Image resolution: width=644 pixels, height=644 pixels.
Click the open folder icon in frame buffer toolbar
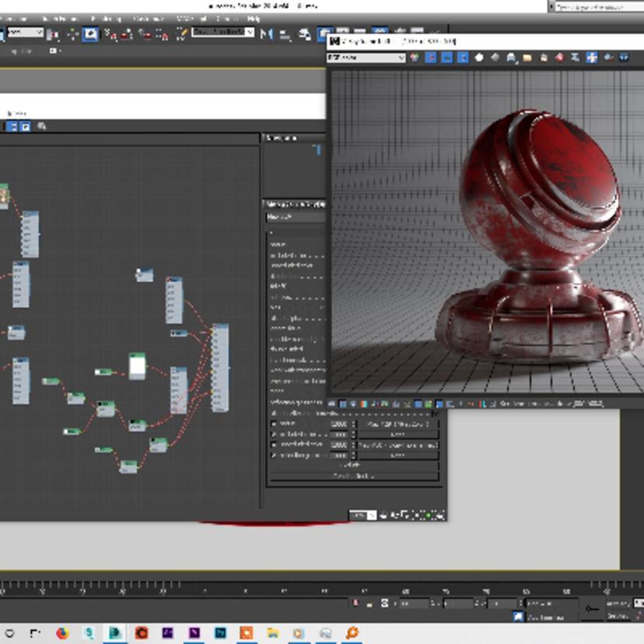point(527,58)
